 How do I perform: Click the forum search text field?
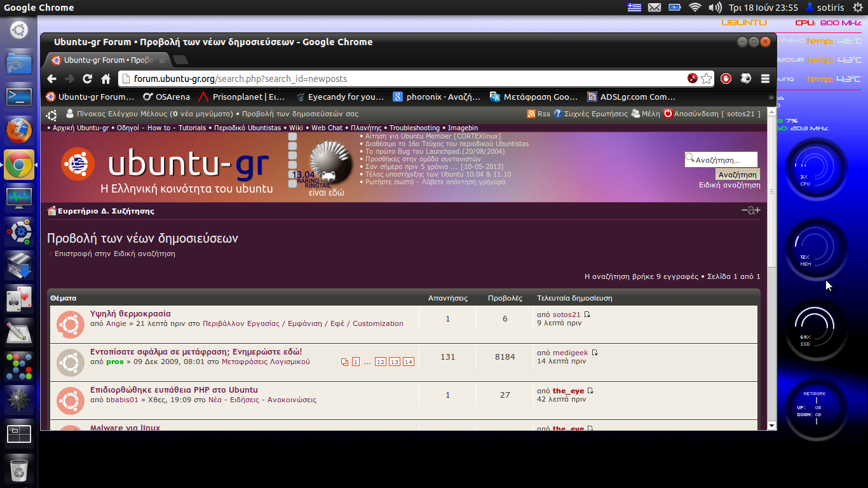[x=721, y=159]
